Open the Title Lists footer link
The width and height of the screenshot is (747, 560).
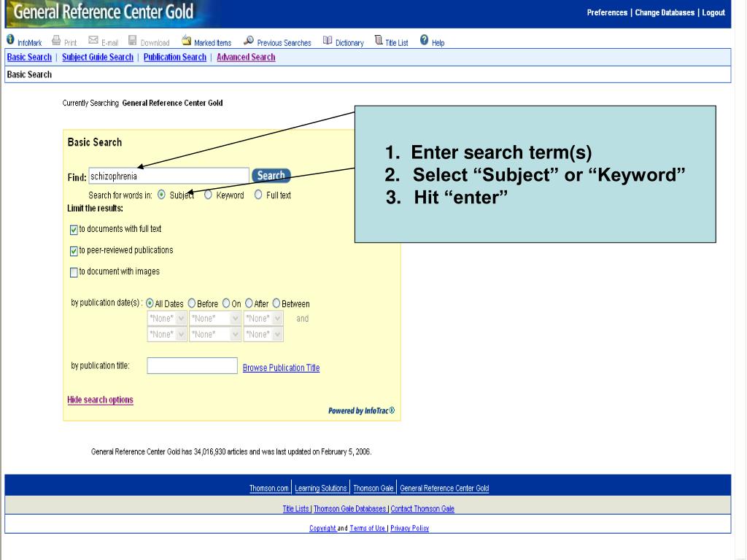pos(296,508)
